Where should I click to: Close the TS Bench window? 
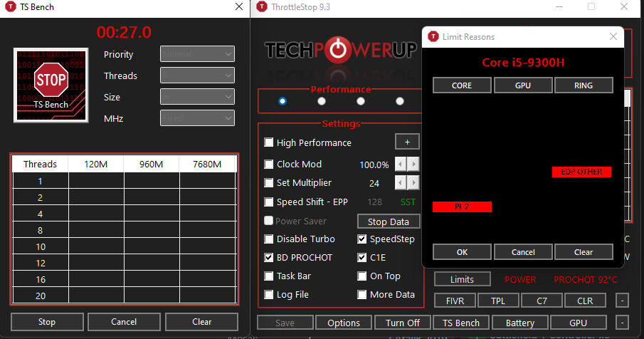point(239,6)
